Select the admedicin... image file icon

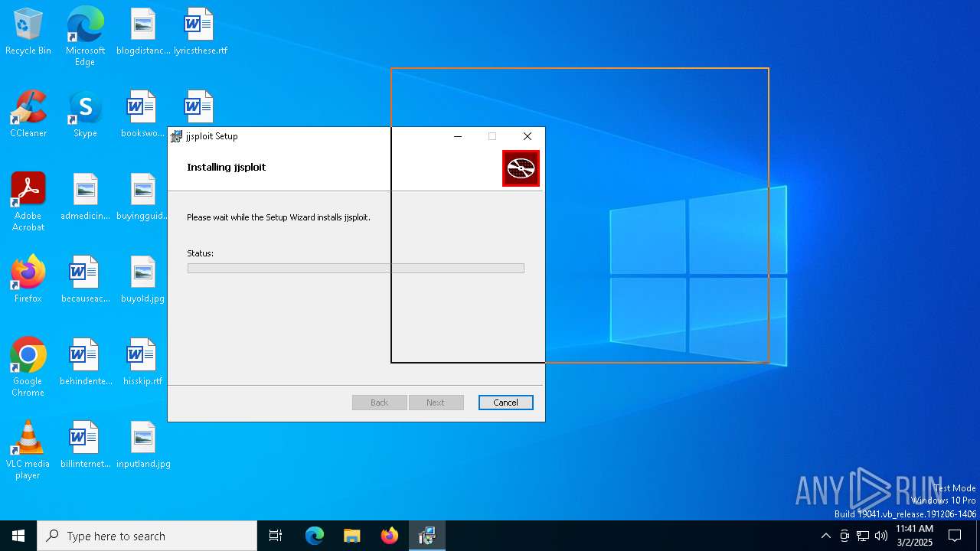pyautogui.click(x=85, y=197)
